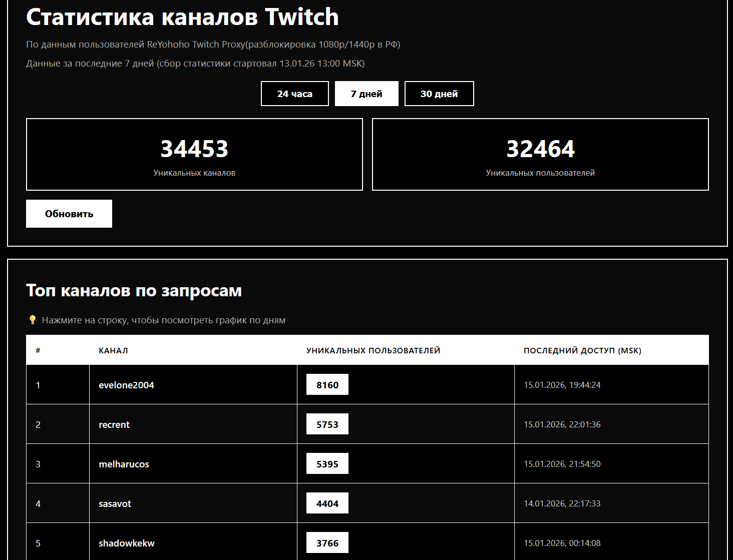Select the sasavot channel row

368,503
